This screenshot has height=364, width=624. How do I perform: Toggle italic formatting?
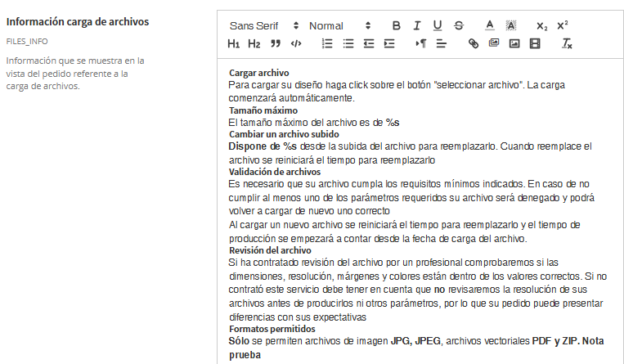click(x=417, y=26)
